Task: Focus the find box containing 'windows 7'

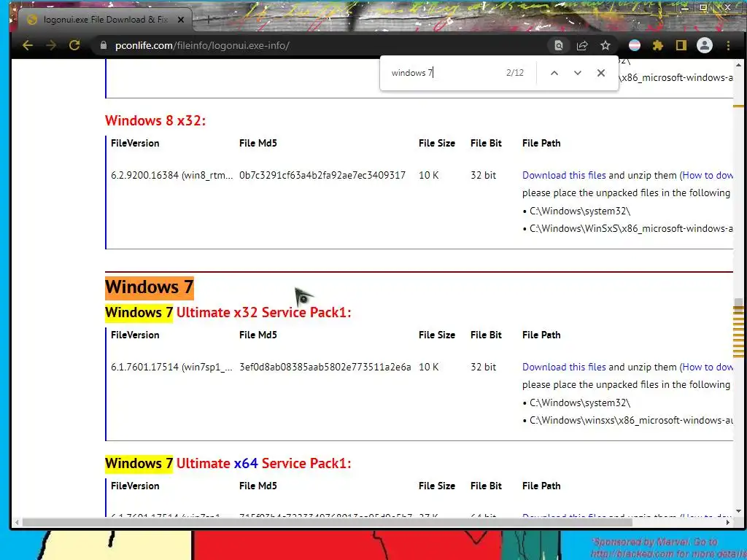Action: pos(443,73)
